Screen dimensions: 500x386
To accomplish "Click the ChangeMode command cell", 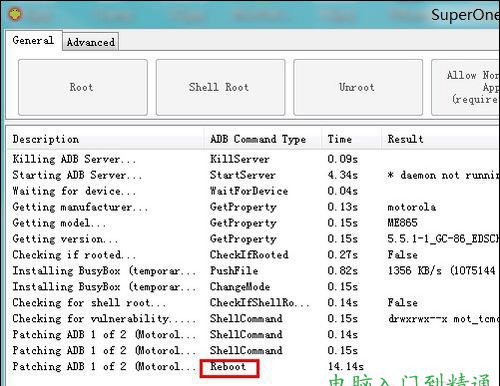I will tap(240, 287).
